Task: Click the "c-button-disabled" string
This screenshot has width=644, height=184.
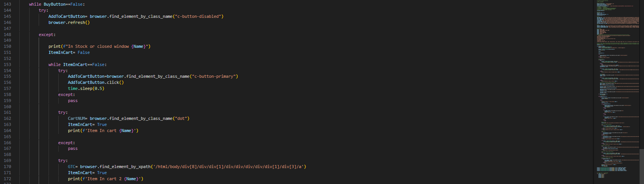Action: click(199, 16)
